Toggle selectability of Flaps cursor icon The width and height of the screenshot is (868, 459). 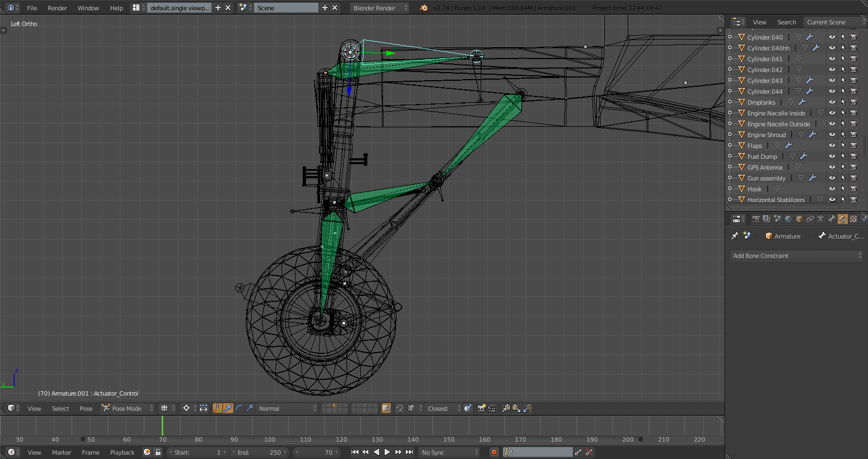pyautogui.click(x=843, y=145)
